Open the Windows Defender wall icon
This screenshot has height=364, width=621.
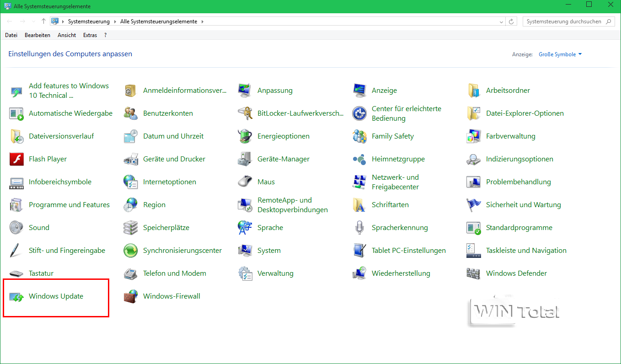(474, 273)
